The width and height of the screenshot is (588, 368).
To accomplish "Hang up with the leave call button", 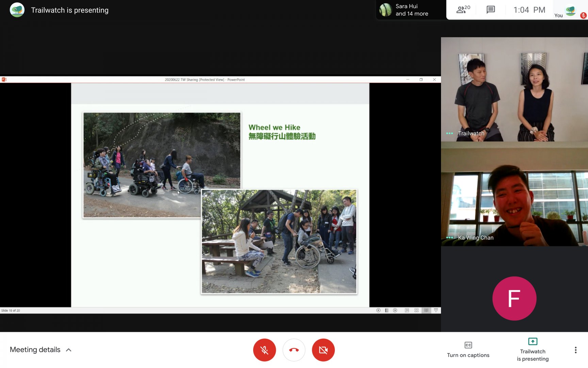I will coord(294,350).
